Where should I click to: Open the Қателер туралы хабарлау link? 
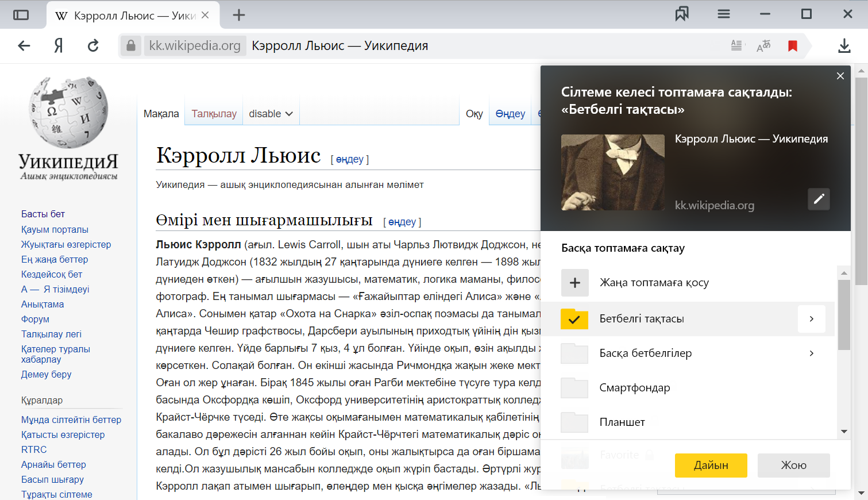point(56,354)
